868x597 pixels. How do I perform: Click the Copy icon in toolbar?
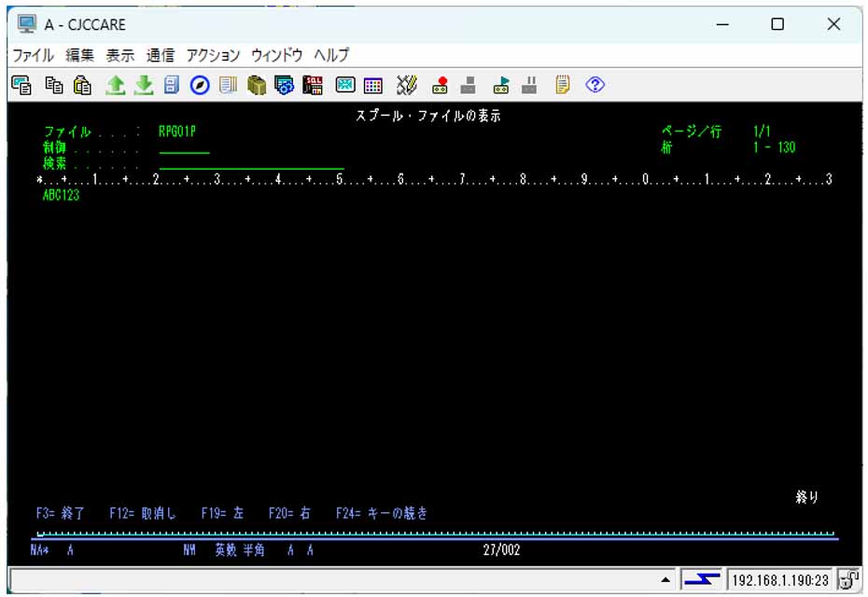[x=54, y=86]
